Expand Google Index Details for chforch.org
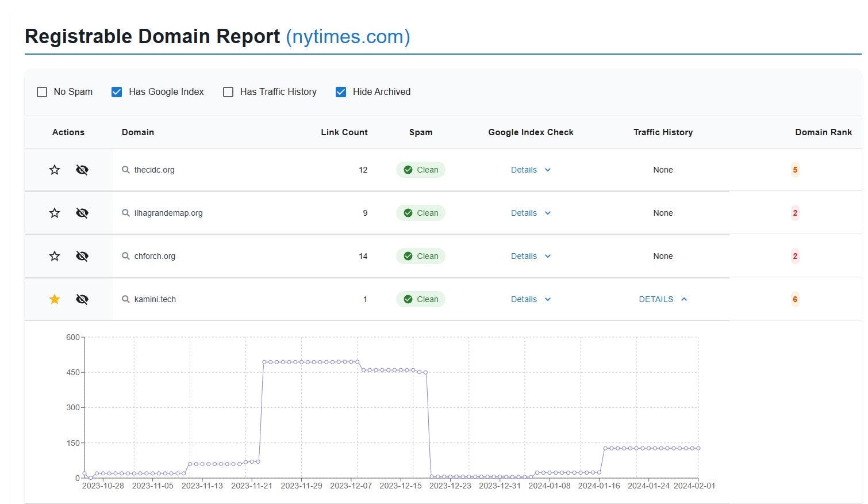Image resolution: width=868 pixels, height=504 pixels. click(531, 256)
